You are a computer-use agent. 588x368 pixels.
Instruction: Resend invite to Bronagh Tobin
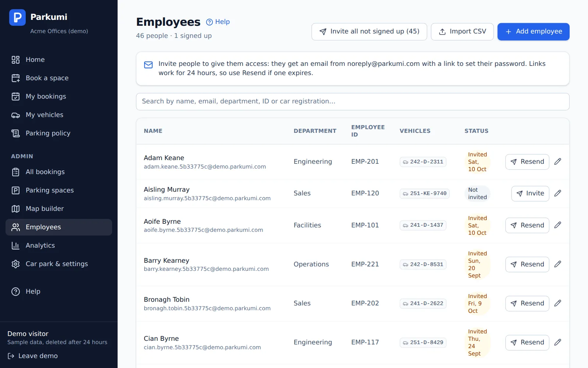[x=527, y=303]
